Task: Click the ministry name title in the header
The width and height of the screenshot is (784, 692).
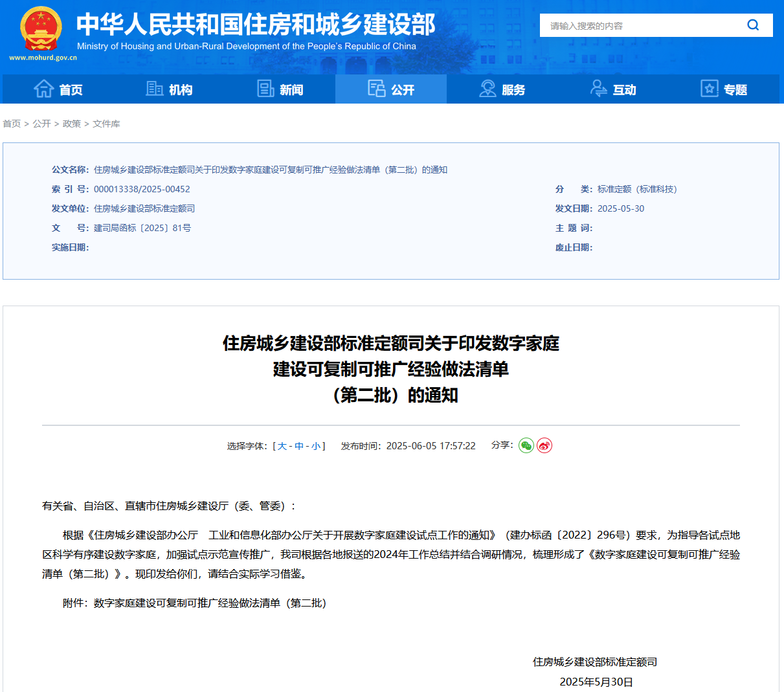Action: click(x=256, y=25)
